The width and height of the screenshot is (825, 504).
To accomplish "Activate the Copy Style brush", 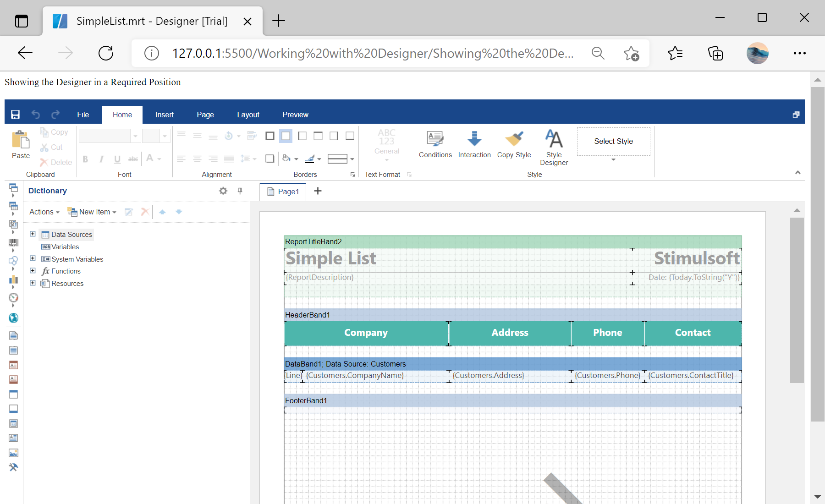I will point(514,144).
